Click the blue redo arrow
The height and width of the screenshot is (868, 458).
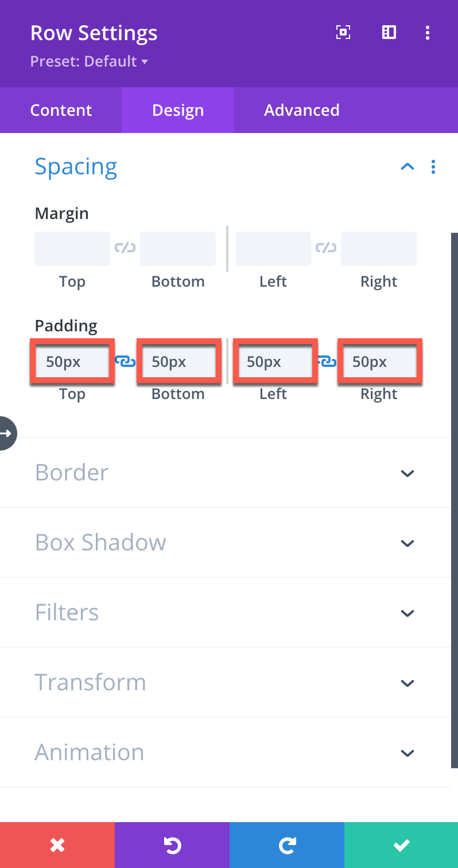[x=287, y=845]
